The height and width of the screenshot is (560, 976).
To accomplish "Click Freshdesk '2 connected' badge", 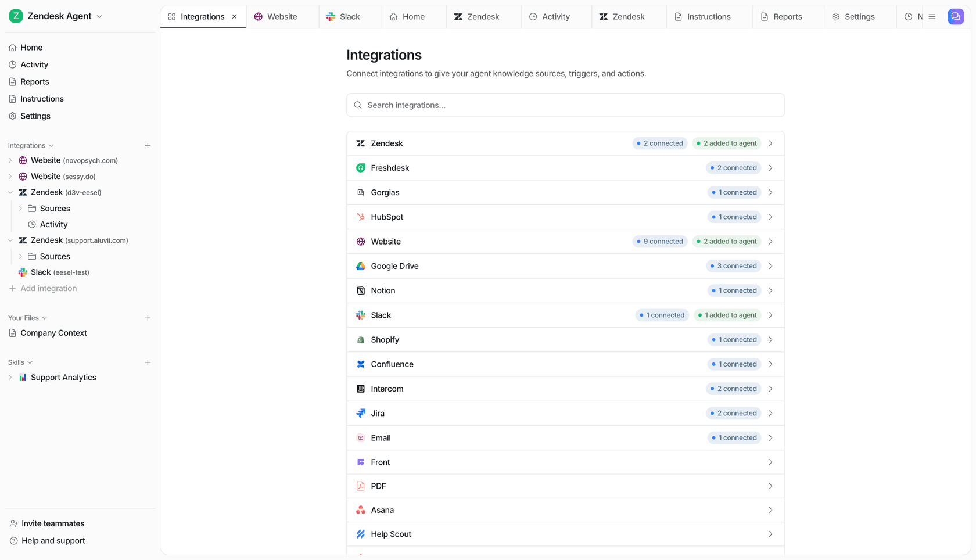I will coord(734,168).
